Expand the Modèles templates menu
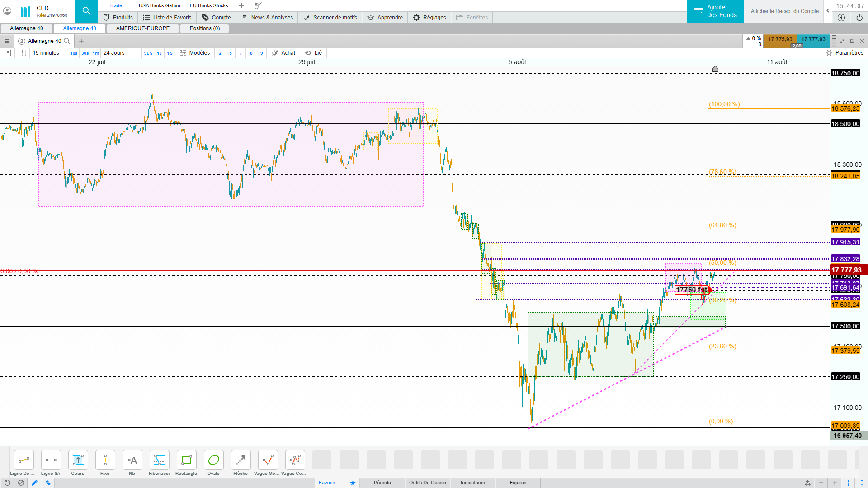 (x=195, y=53)
